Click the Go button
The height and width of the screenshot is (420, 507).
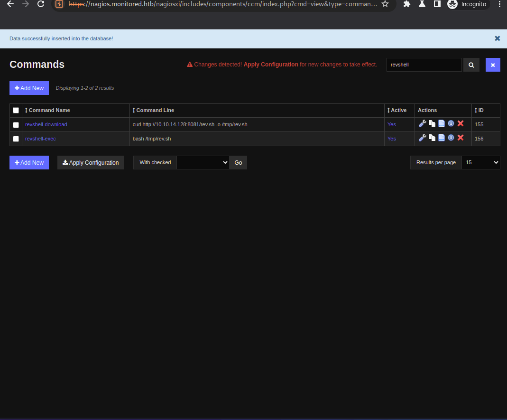point(238,162)
